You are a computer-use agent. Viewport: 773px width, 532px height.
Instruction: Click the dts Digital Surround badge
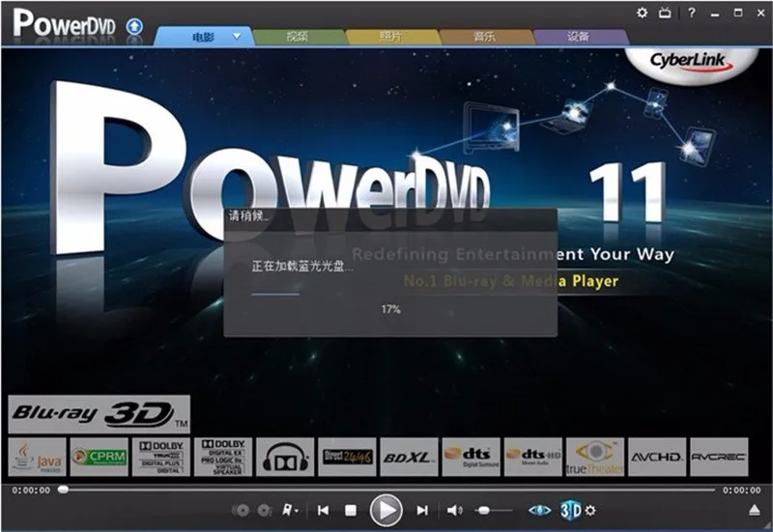(472, 457)
